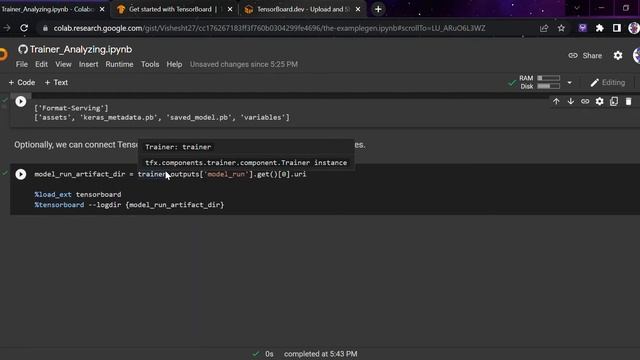Open the browser tab search chevron

(x=577, y=8)
